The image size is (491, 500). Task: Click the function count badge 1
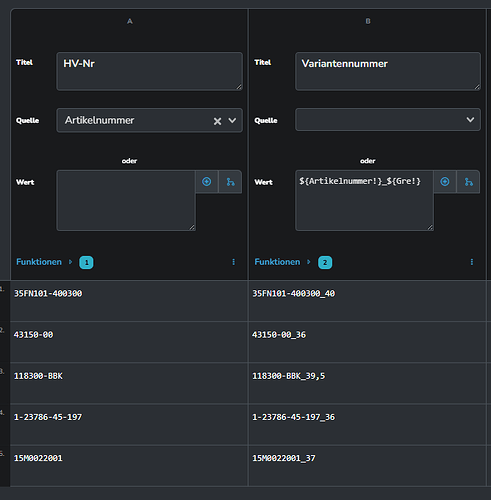tap(86, 262)
